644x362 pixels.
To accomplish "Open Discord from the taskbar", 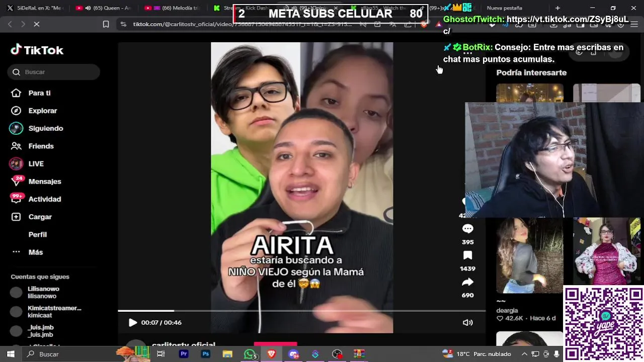I will pyautogui.click(x=293, y=354).
